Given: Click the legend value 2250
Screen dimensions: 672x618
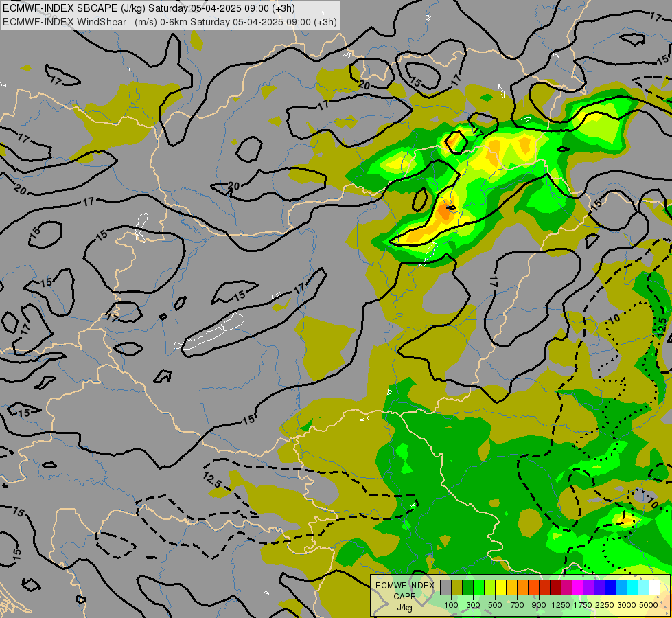Looking at the screenshot, I should click(605, 605).
